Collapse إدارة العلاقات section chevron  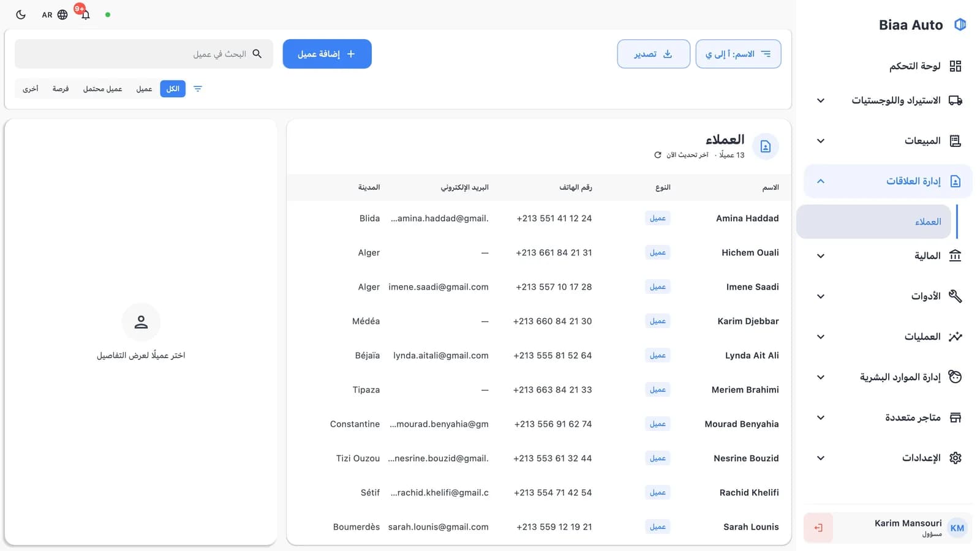pyautogui.click(x=821, y=181)
